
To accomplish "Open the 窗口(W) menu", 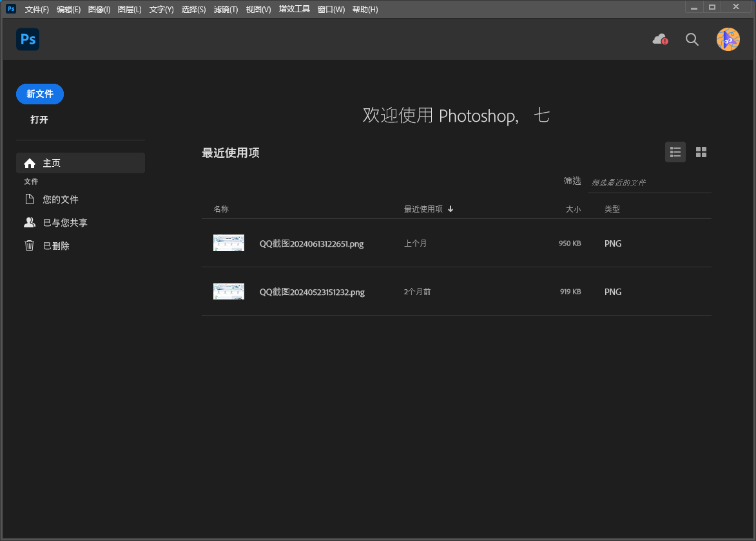I will (331, 9).
